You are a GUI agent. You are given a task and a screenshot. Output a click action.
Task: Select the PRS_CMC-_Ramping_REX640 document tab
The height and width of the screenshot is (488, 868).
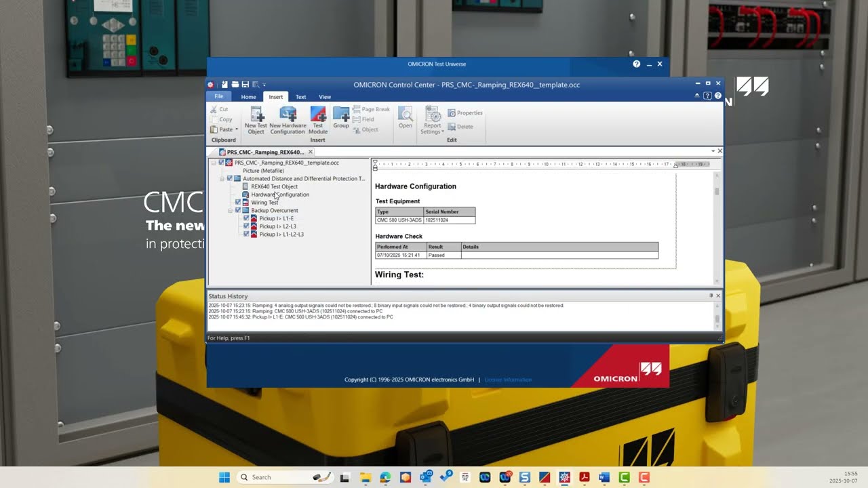265,152
